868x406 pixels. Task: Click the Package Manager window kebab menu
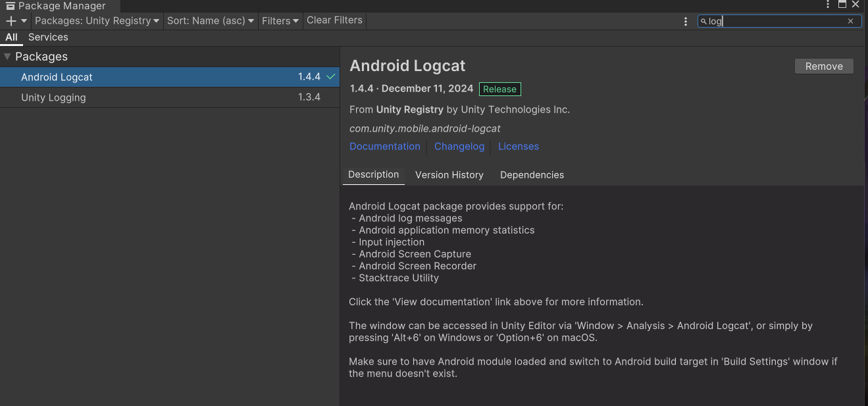[828, 5]
